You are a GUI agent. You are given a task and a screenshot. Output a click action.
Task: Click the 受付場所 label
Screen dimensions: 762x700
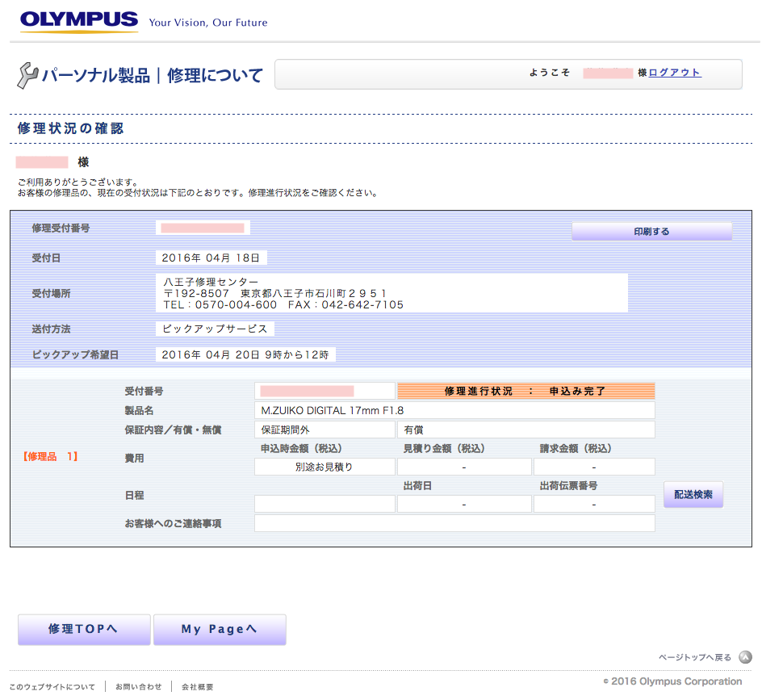click(x=51, y=294)
